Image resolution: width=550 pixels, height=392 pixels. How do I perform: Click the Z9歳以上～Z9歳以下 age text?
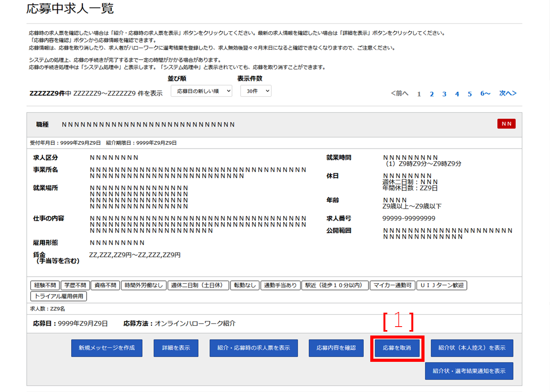pyautogui.click(x=412, y=206)
